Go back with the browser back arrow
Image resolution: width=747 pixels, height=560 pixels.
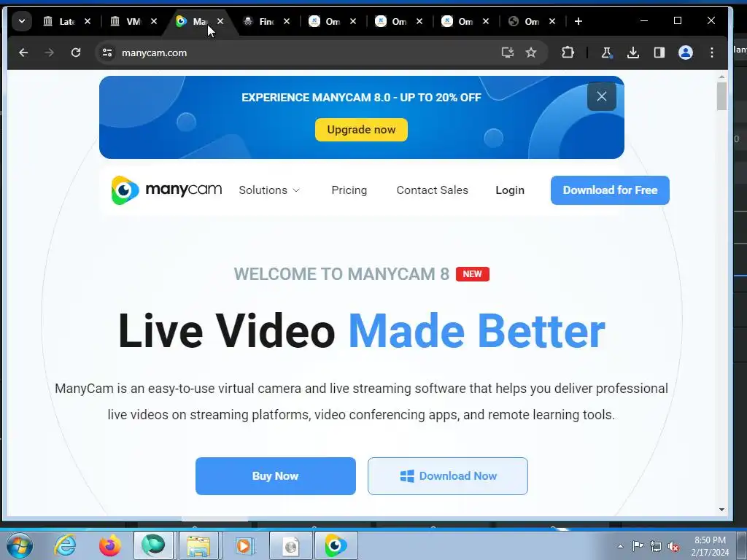pyautogui.click(x=23, y=52)
